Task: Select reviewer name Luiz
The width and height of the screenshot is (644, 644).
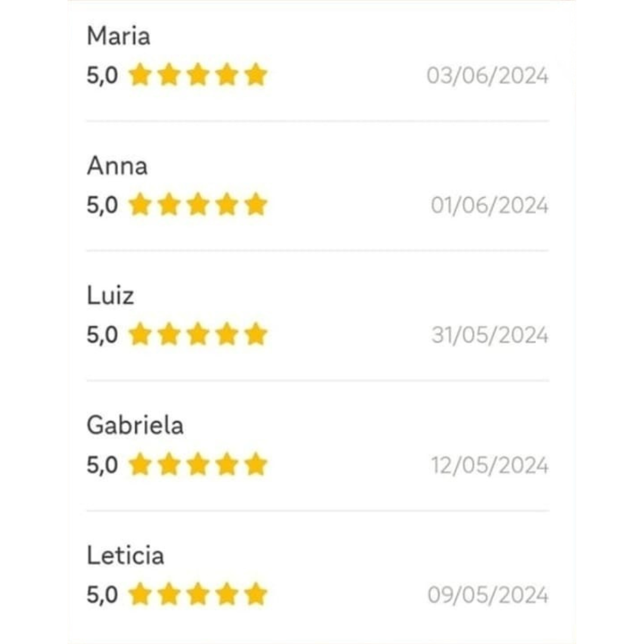Action: click(x=110, y=296)
